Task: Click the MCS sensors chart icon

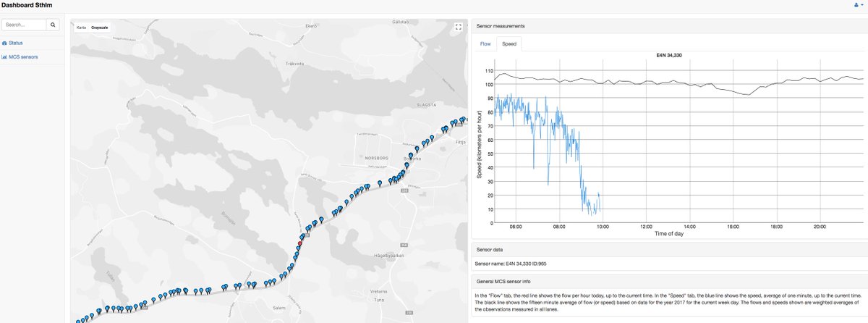Action: point(5,56)
